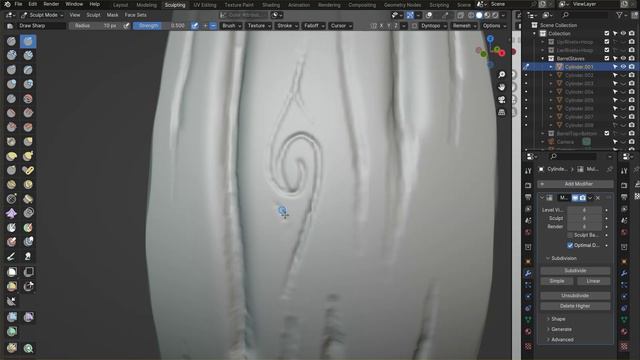Screen dimensions: 640x360
Task: Switch to the Modeling workspace tab
Action: [146, 5]
